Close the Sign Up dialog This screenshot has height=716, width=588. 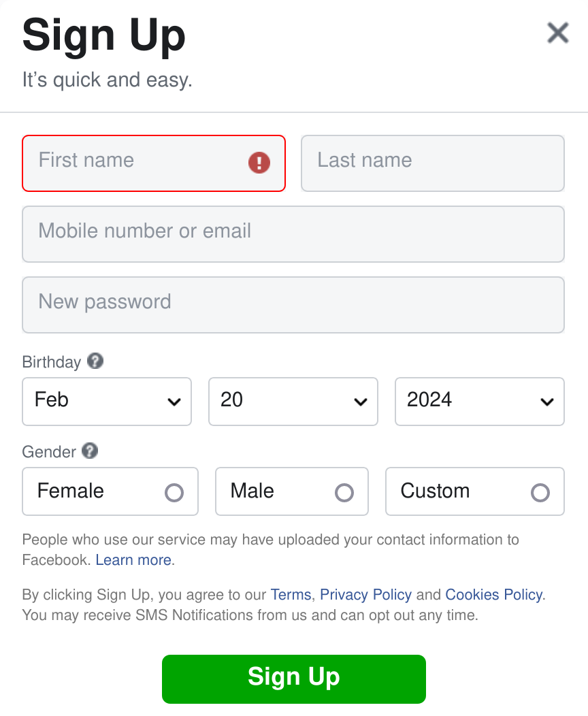(558, 32)
